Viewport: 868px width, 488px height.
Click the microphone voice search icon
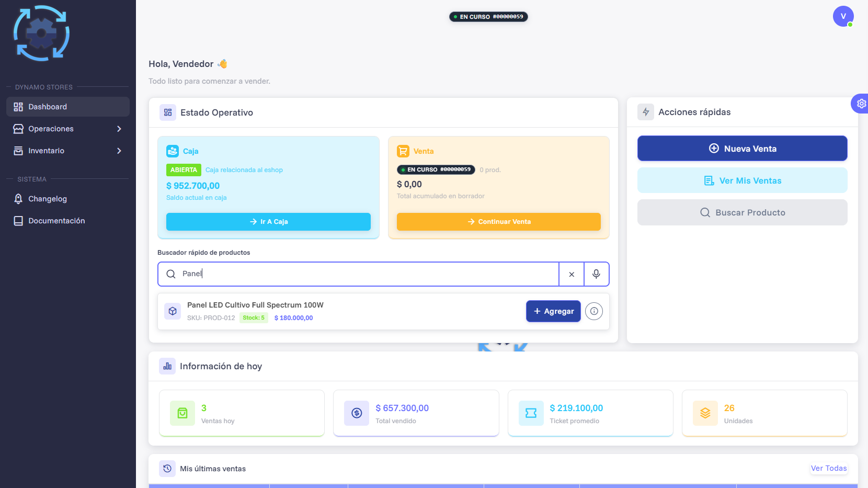pos(596,274)
